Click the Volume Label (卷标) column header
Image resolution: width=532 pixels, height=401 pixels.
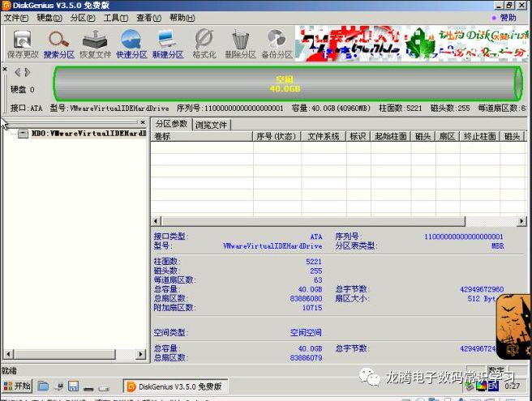202,136
